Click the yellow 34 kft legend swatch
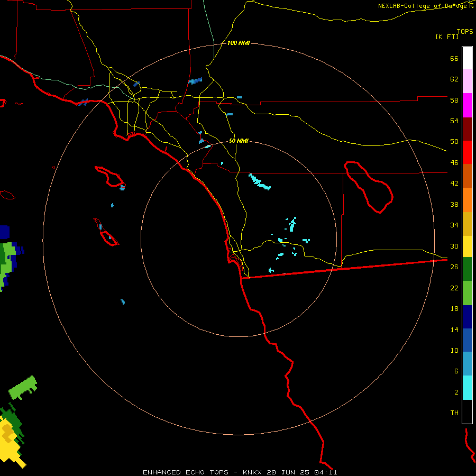Viewport: 476px width, 476px height. pos(467,246)
